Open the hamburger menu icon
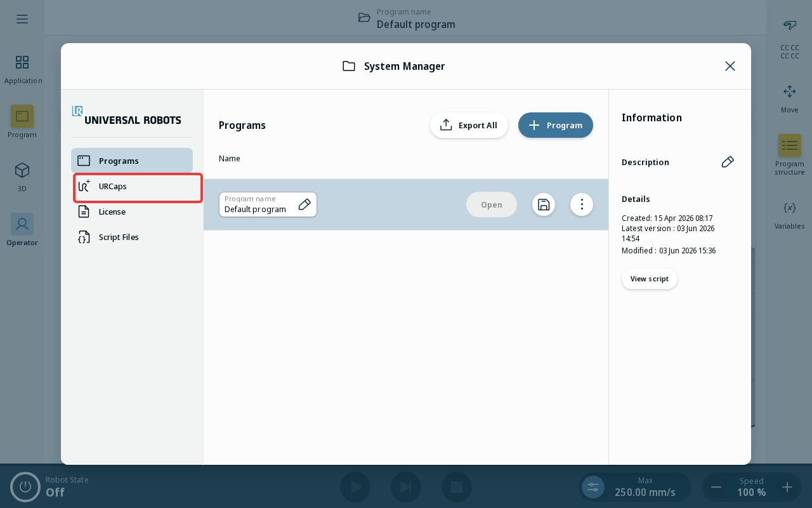 click(22, 19)
